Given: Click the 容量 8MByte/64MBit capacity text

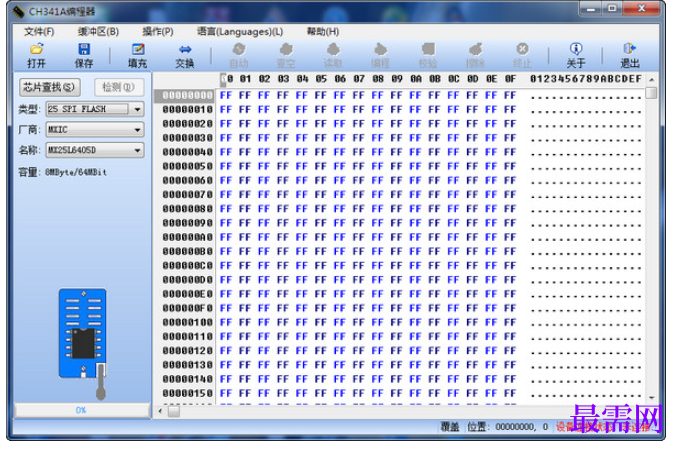Looking at the screenshot, I should point(62,172).
